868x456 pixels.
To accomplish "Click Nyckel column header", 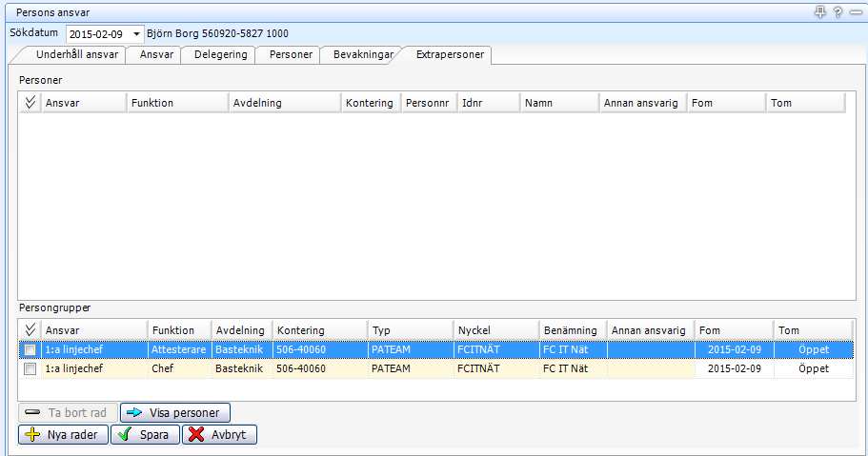I will (496, 329).
